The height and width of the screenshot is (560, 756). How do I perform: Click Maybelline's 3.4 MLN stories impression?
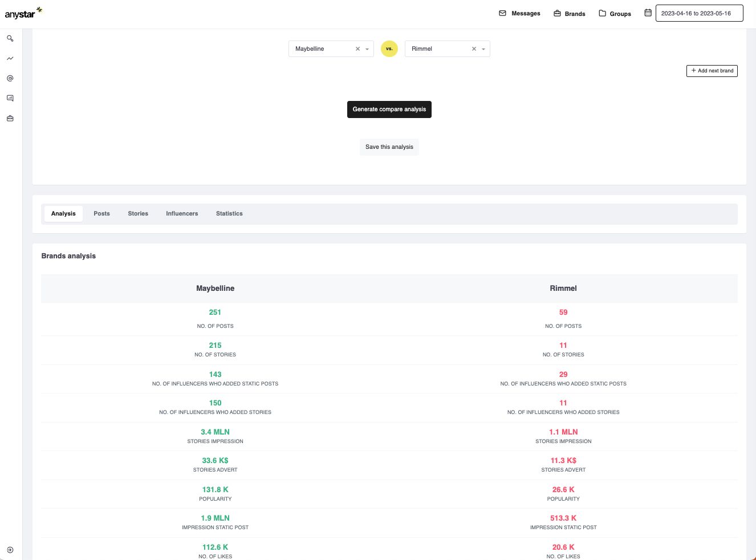[x=215, y=432]
